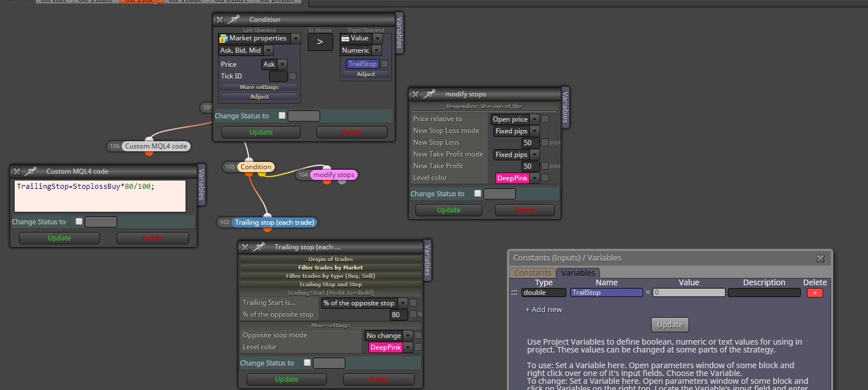Open the New Stop Loss mode dropdown
Viewport: 868px width, 390px height.
(516, 131)
